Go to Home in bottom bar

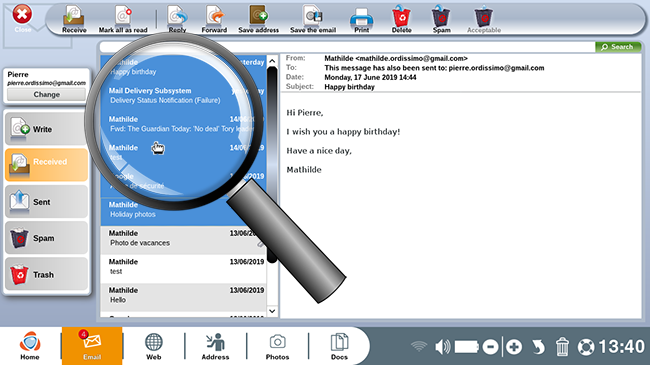coord(30,346)
